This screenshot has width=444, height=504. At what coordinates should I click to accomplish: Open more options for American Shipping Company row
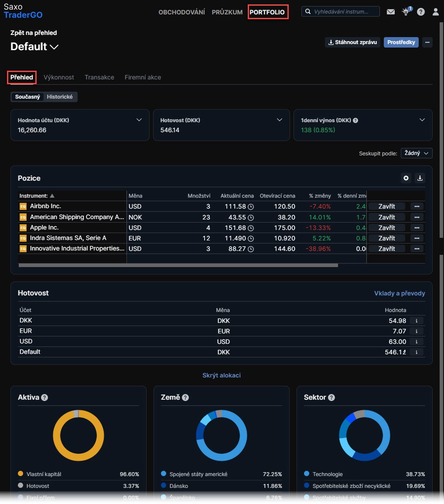coord(417,217)
